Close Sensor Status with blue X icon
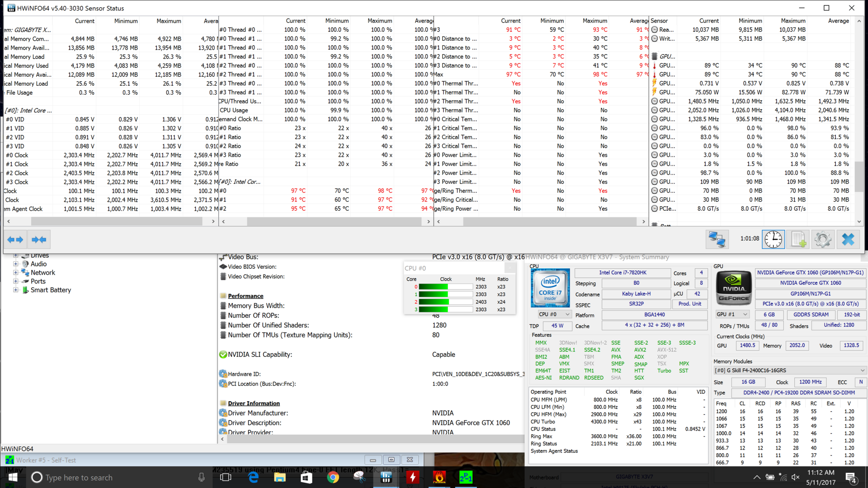 (x=848, y=239)
